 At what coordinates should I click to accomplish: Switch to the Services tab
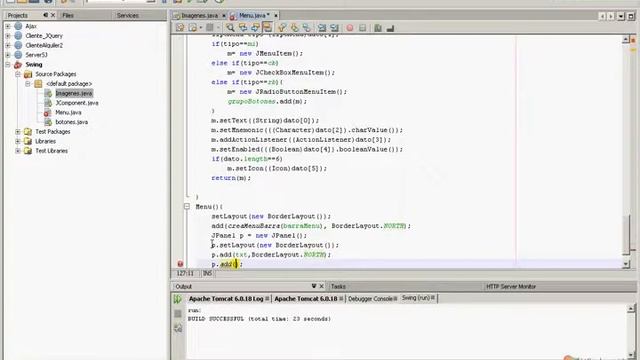tap(127, 16)
